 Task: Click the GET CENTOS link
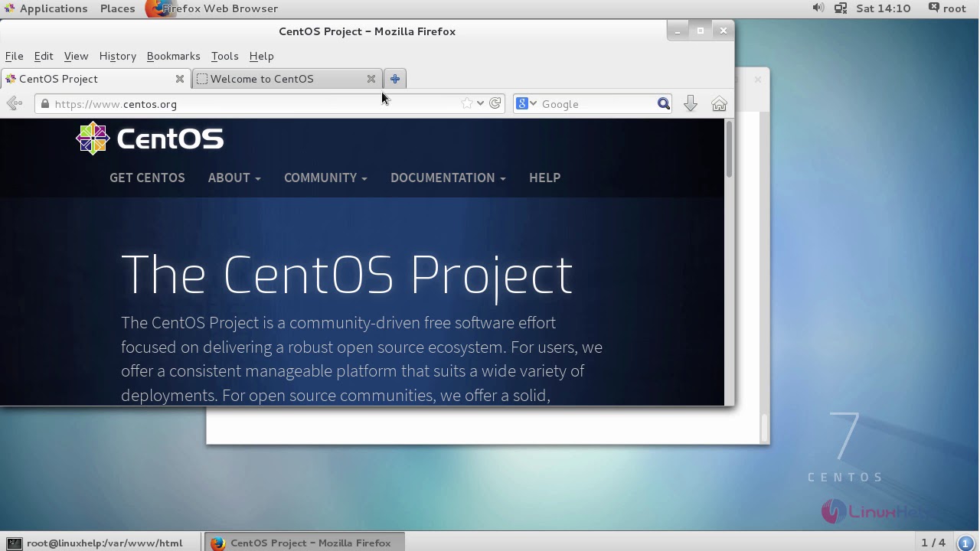(147, 178)
